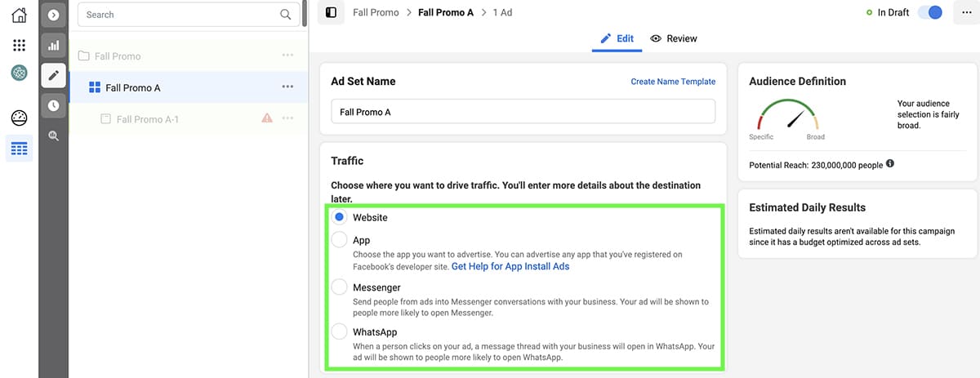This screenshot has width=980, height=378.
Task: Click Create Name Template link
Action: [673, 82]
